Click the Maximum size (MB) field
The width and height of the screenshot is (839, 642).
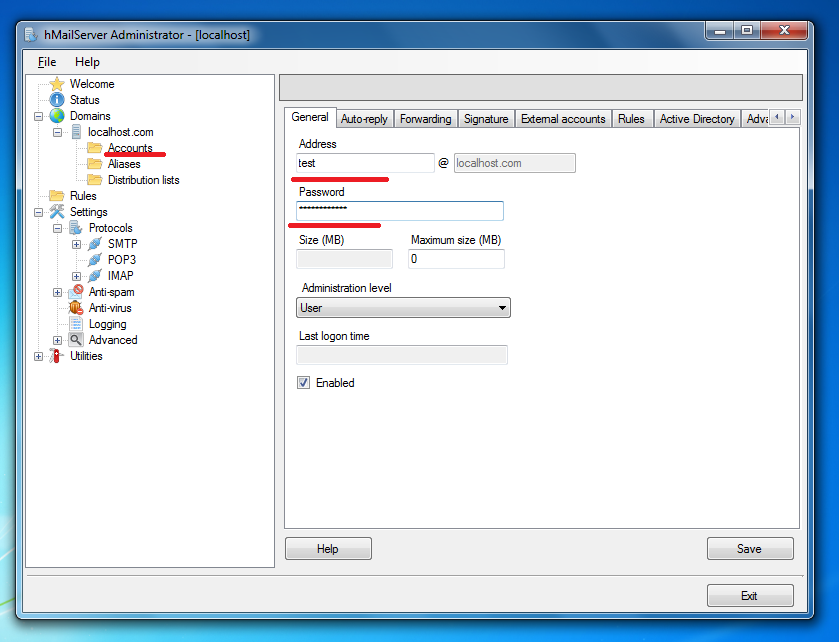pos(456,259)
